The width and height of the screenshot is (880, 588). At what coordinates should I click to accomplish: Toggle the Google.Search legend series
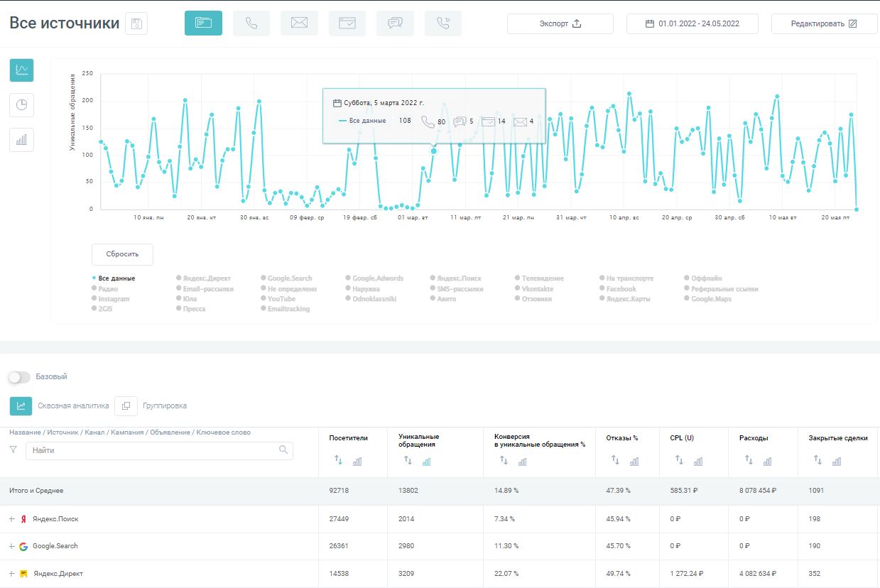(x=286, y=278)
